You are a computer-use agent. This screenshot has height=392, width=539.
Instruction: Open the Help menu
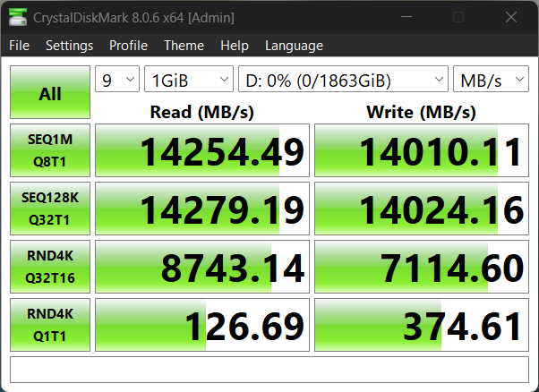235,46
